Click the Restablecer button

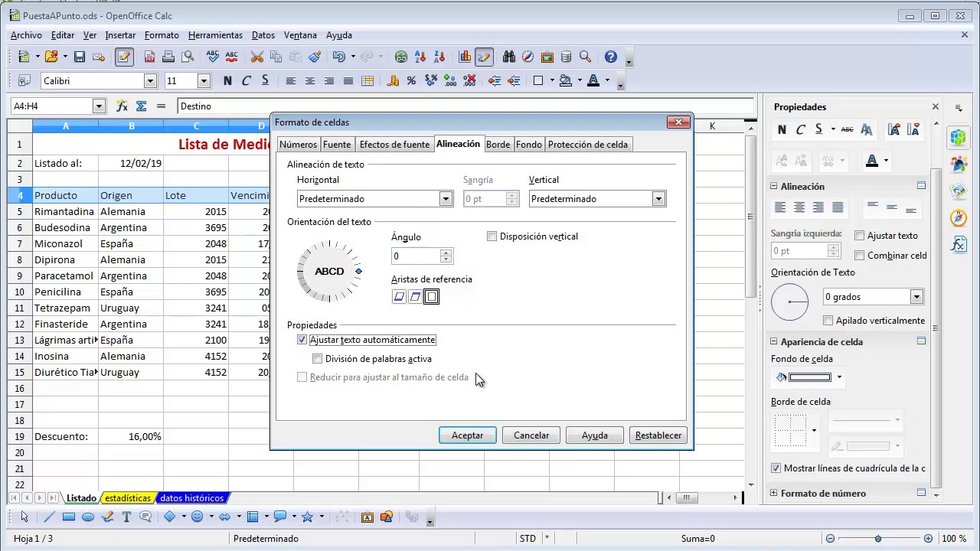pyautogui.click(x=658, y=435)
